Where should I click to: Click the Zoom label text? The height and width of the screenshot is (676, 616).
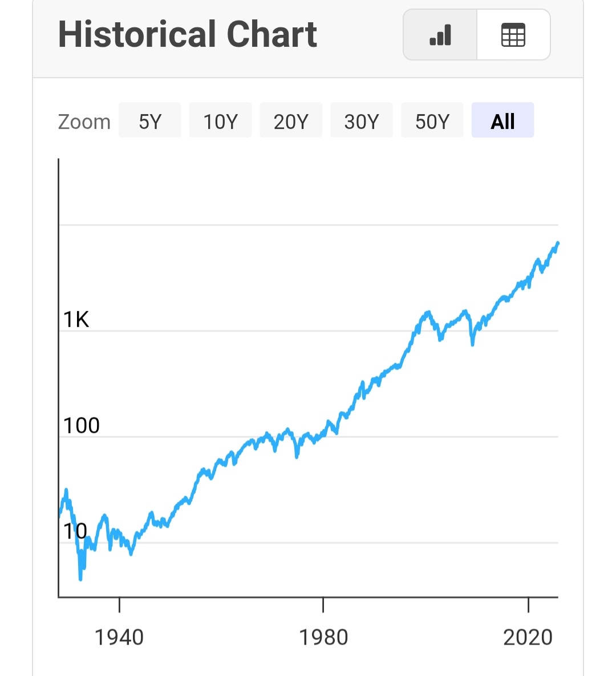(x=84, y=122)
